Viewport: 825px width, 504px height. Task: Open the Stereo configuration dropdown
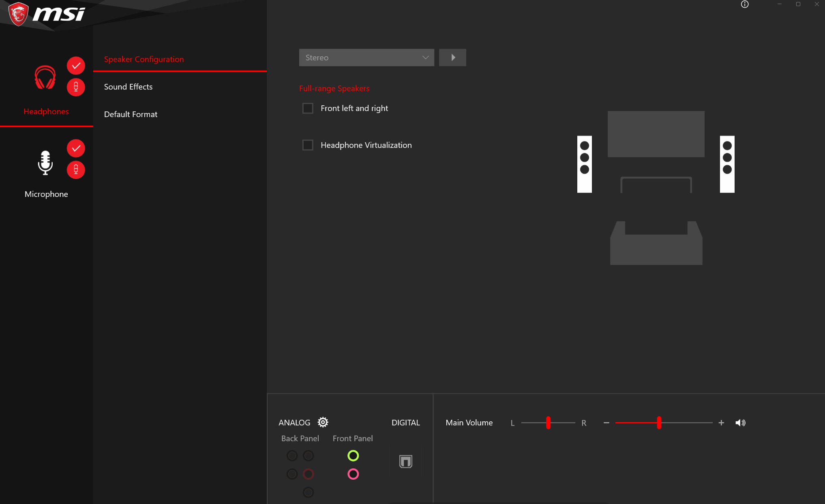click(366, 58)
